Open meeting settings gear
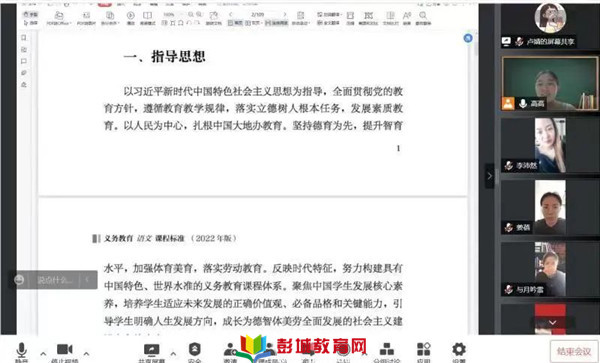 [x=459, y=351]
